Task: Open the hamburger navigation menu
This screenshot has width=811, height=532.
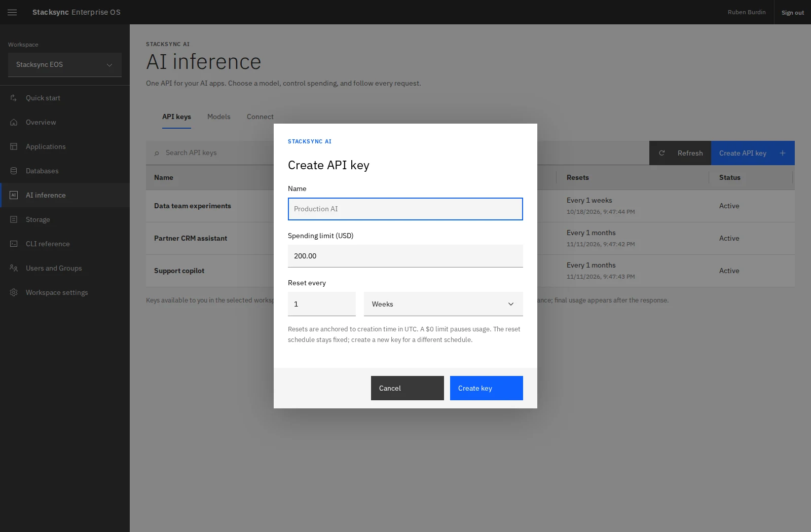Action: (12, 12)
